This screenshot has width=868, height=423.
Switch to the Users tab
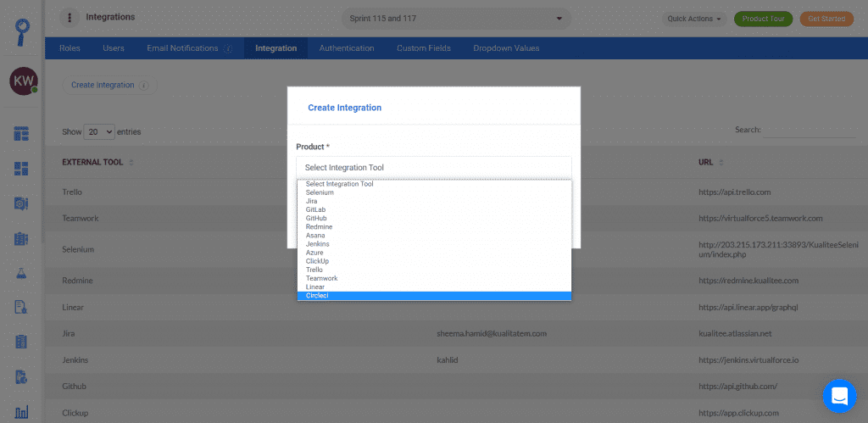pos(114,48)
